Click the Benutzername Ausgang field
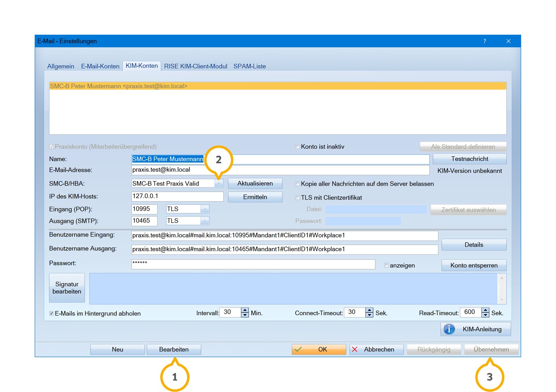Image resolution: width=556 pixels, height=392 pixels. pos(285,249)
